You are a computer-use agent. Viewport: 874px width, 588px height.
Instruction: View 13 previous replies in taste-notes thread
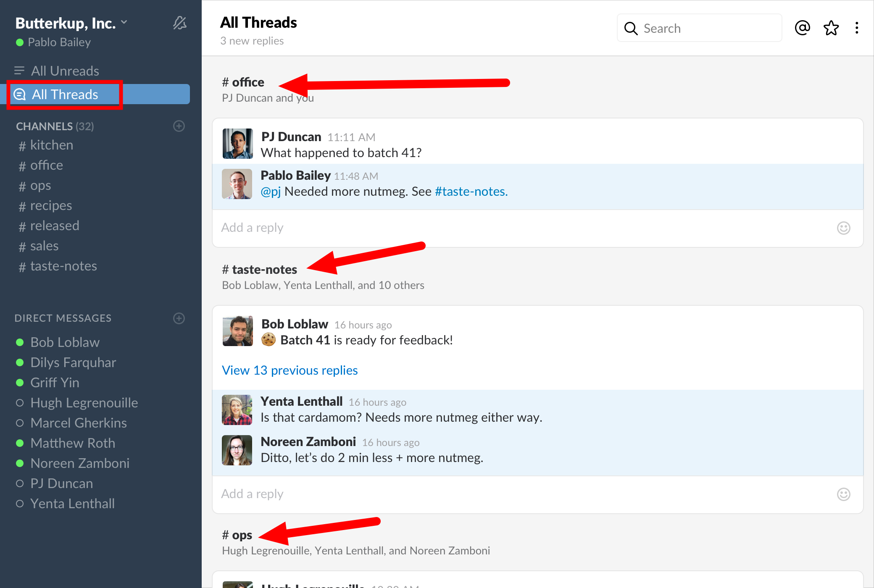point(290,370)
